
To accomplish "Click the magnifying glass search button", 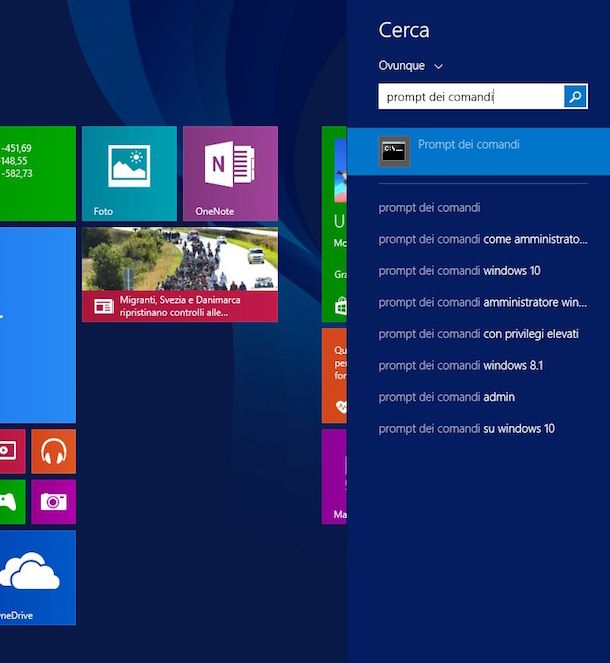I will coord(575,97).
